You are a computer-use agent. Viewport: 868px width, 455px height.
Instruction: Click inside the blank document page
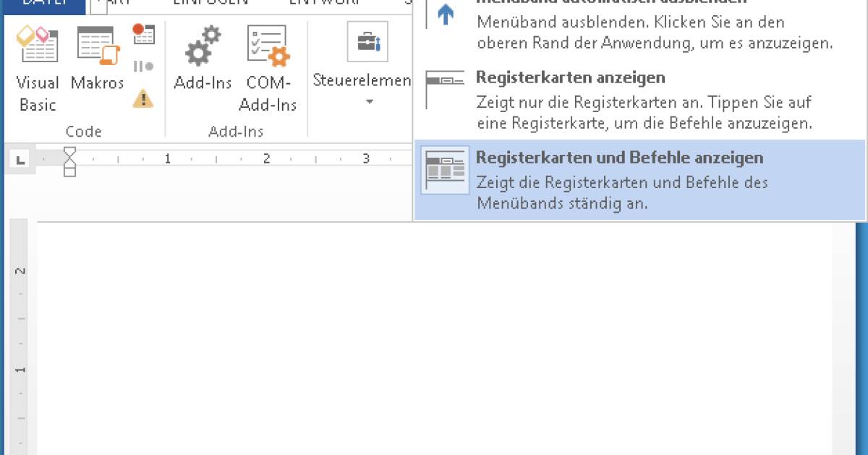point(434,340)
